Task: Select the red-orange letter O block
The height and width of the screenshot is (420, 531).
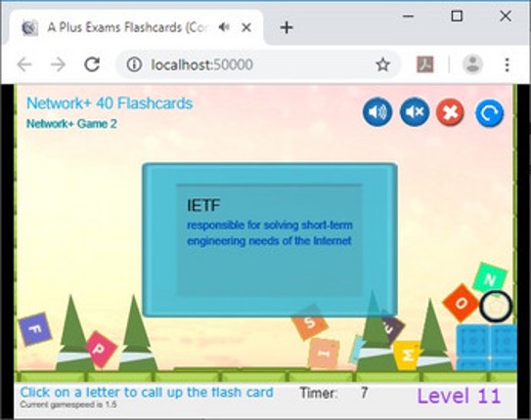Action: [462, 303]
